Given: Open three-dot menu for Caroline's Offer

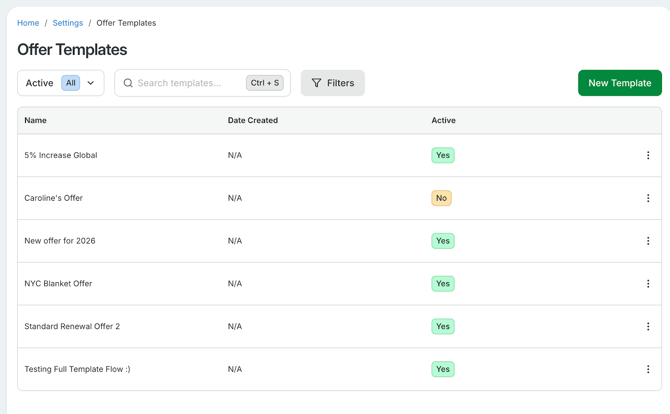Looking at the screenshot, I should 648,198.
